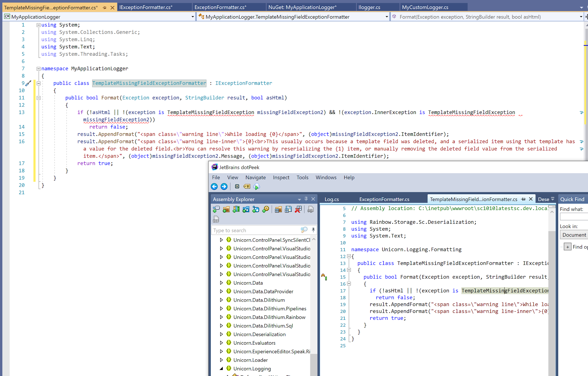Click Type to search field in Assembly Explorer
The width and height of the screenshot is (588, 376).
point(256,230)
